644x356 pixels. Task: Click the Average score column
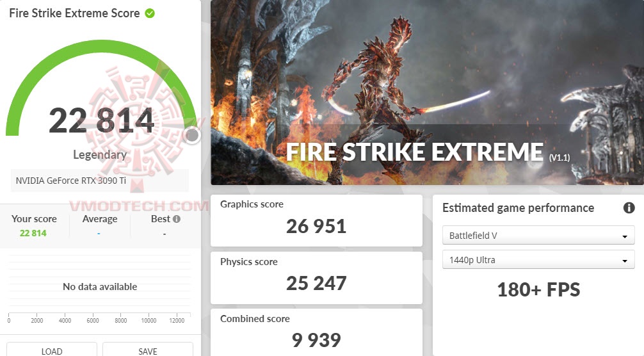[100, 225]
